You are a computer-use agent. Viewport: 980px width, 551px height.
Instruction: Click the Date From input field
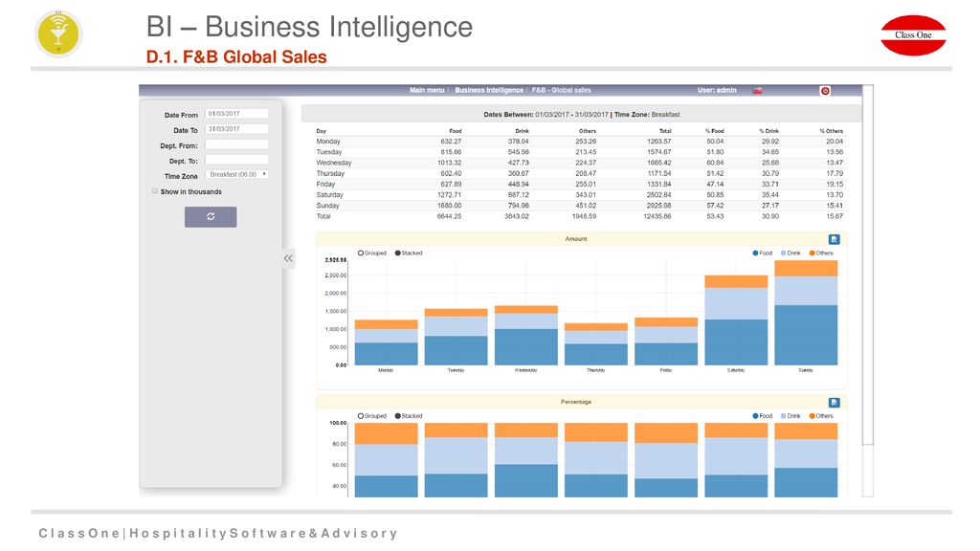pos(237,114)
